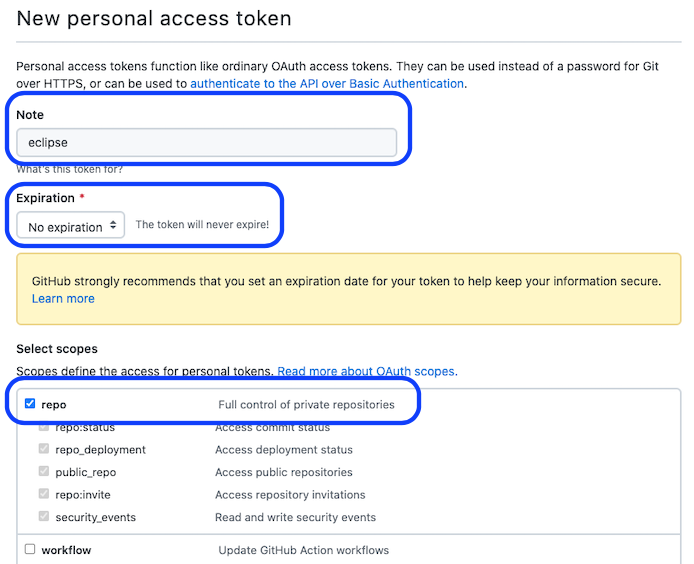Toggle the security_events checkbox
Screen dimensions: 694x564
(44, 517)
